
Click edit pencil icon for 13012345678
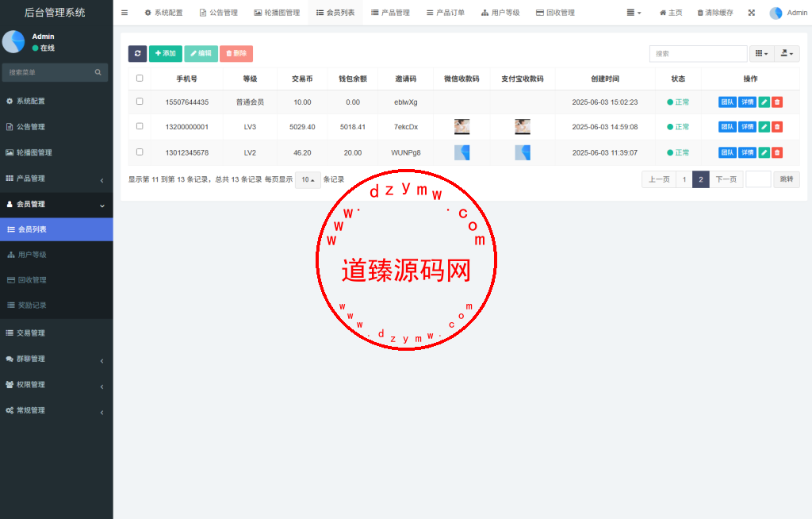764,152
